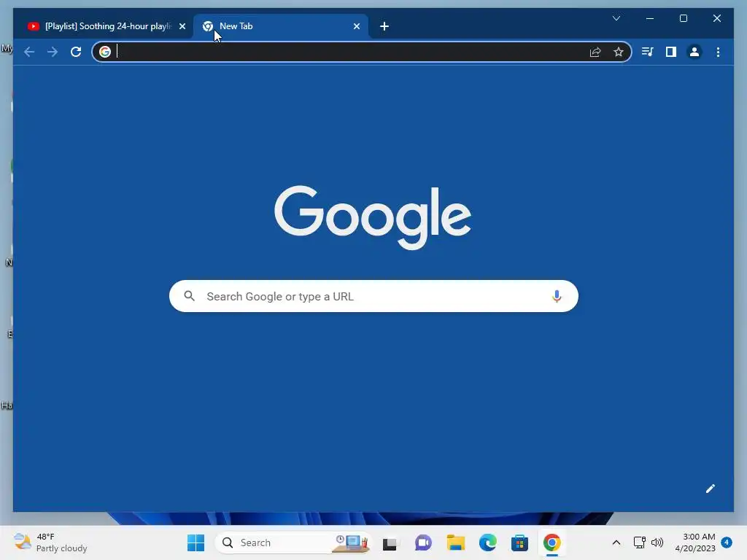Viewport: 747px width, 560px height.
Task: Open Microsoft Store from taskbar
Action: [x=519, y=542]
